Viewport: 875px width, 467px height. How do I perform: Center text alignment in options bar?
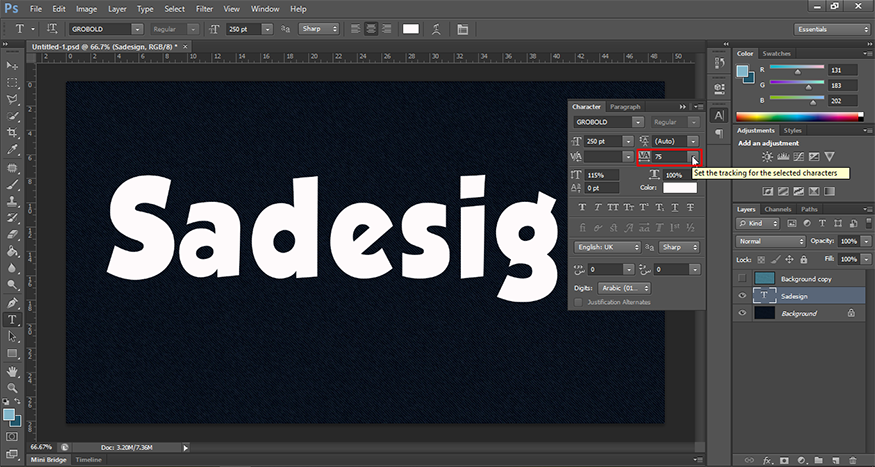[x=371, y=29]
